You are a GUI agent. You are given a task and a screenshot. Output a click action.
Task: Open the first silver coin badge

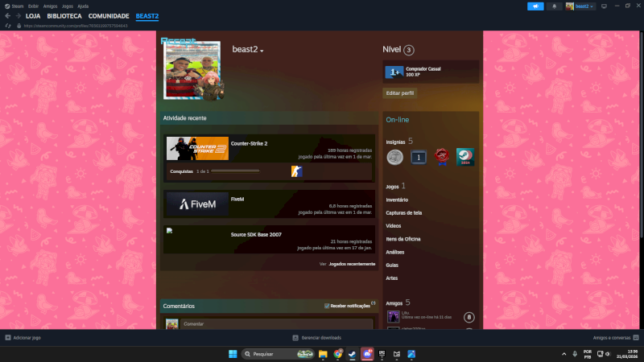coord(394,157)
